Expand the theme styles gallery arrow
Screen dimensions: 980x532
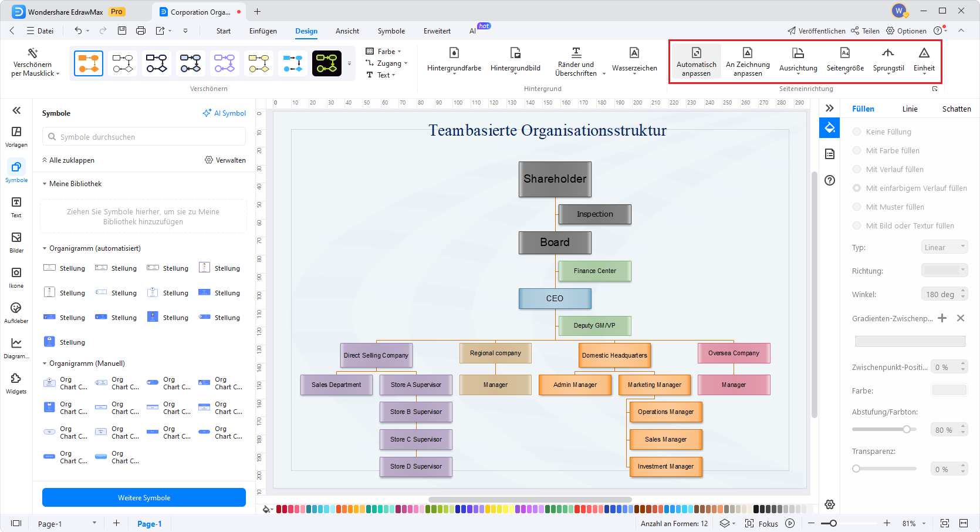[349, 63]
